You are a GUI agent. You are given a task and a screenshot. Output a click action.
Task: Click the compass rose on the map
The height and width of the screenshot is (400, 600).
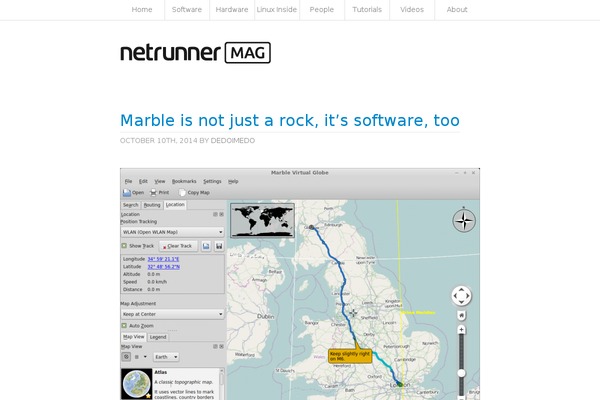[464, 220]
